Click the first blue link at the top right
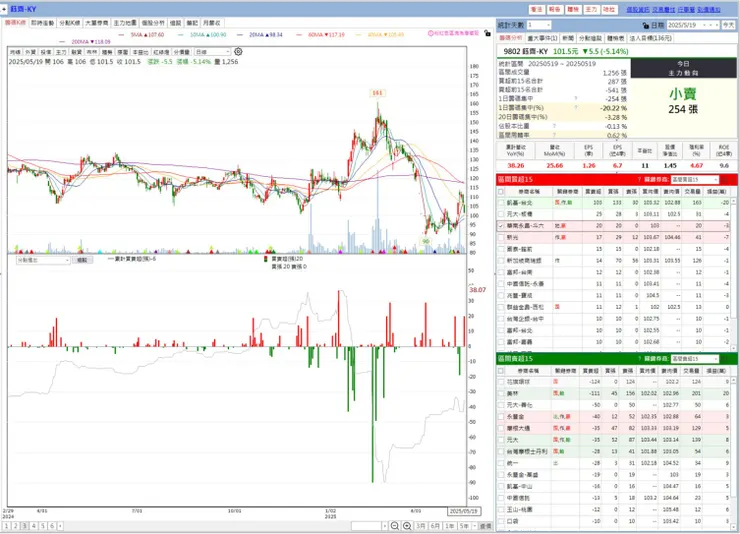 638,9
